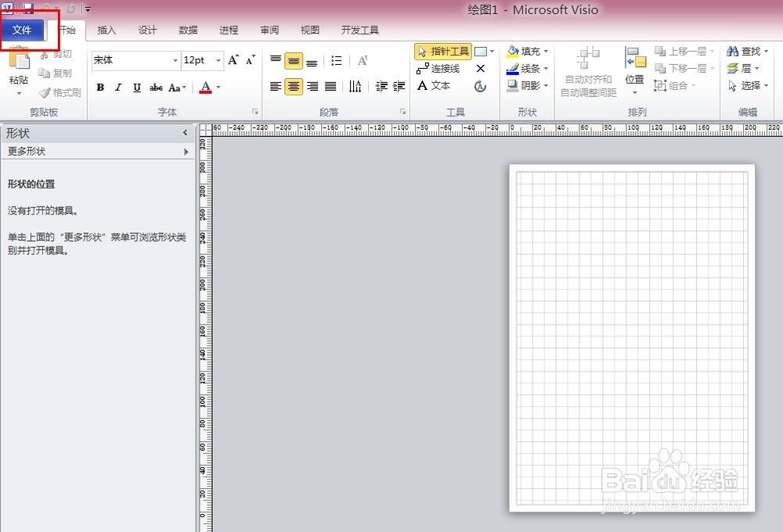Click the Visio application icon in title bar
Viewport: 783px width, 532px height.
click(x=8, y=7)
